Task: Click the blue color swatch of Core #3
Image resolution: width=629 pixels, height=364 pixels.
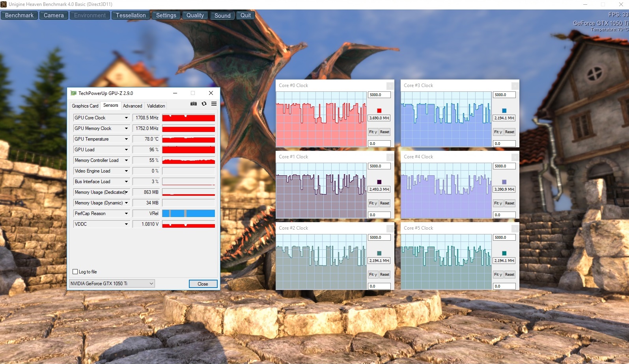Action: coord(504,111)
